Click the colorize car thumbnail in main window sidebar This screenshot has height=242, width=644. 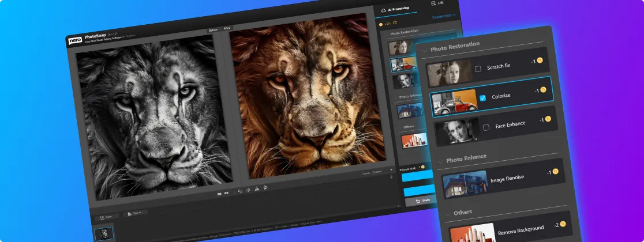[404, 64]
